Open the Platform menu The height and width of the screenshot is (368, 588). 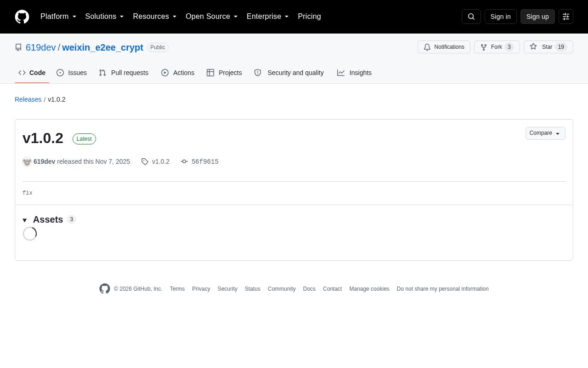click(58, 17)
